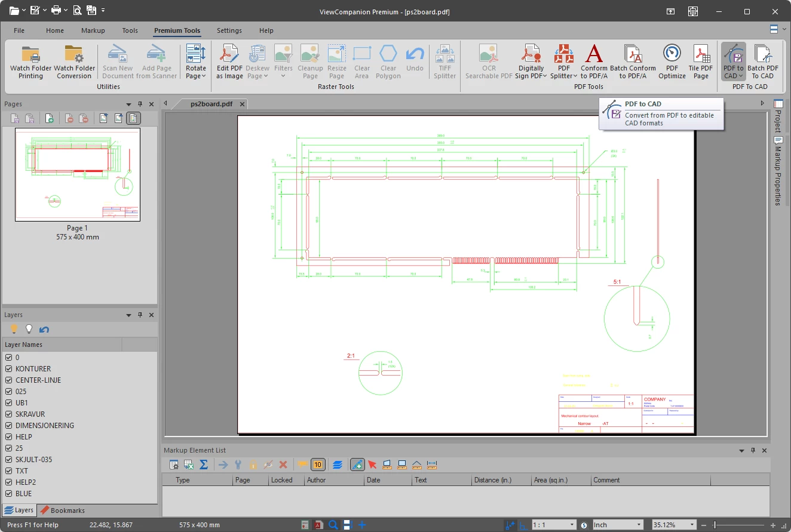The width and height of the screenshot is (791, 532).
Task: Click the sum icon in Markup Element List
Action: 203,465
